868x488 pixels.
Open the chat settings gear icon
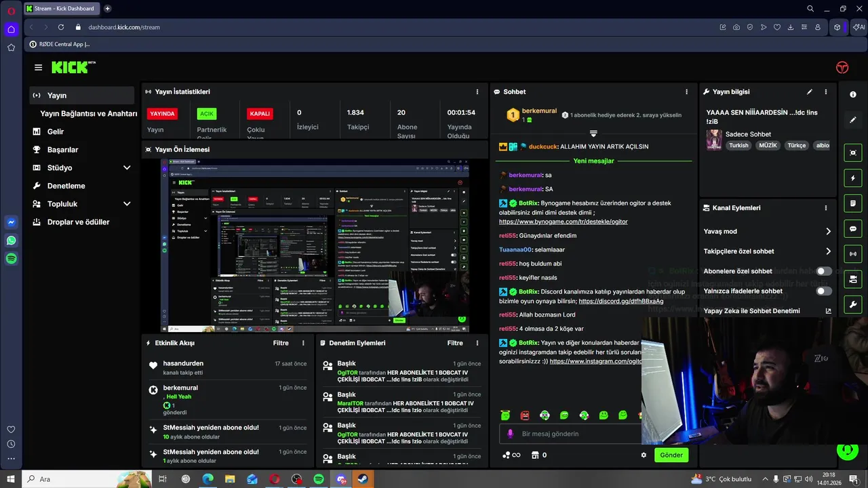644,455
